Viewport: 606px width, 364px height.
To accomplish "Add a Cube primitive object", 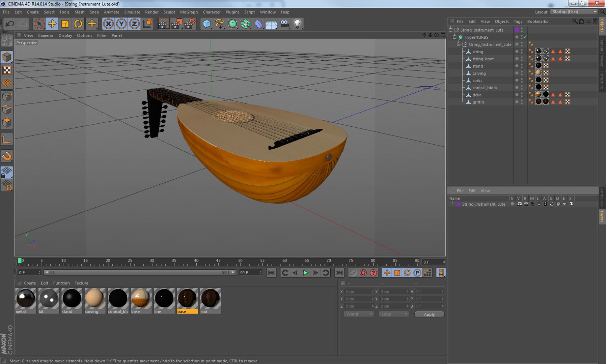I will [206, 24].
